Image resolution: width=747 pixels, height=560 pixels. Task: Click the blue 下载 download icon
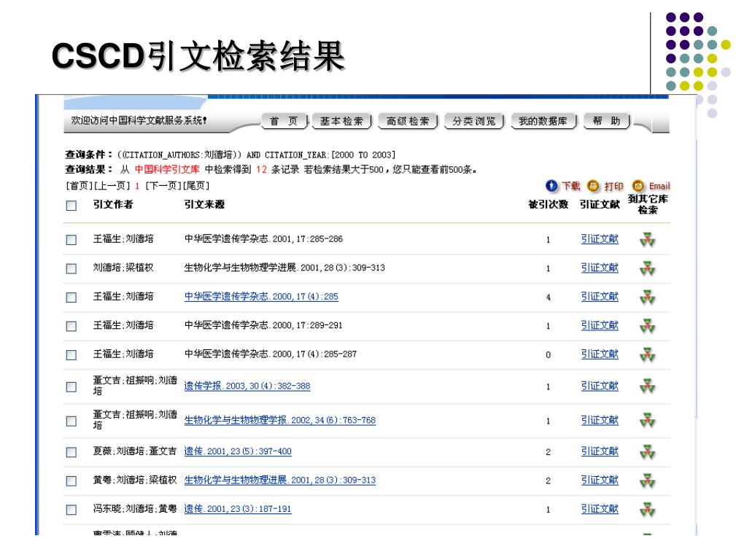(x=551, y=186)
